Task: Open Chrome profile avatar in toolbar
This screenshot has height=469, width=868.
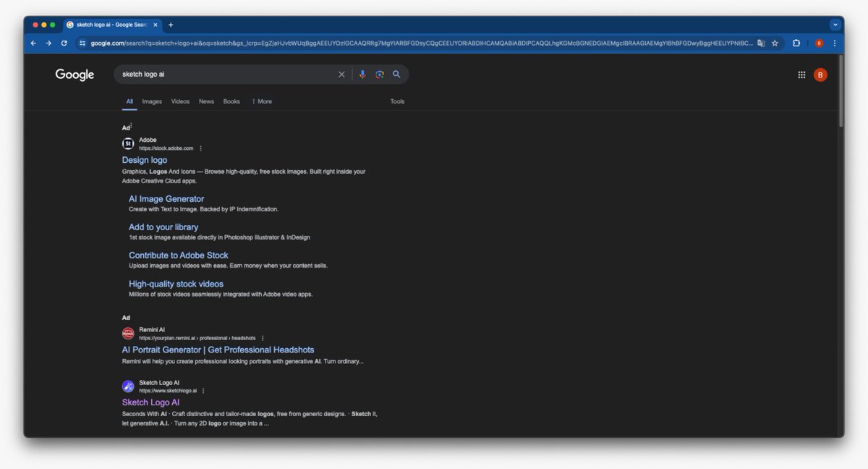Action: (819, 43)
